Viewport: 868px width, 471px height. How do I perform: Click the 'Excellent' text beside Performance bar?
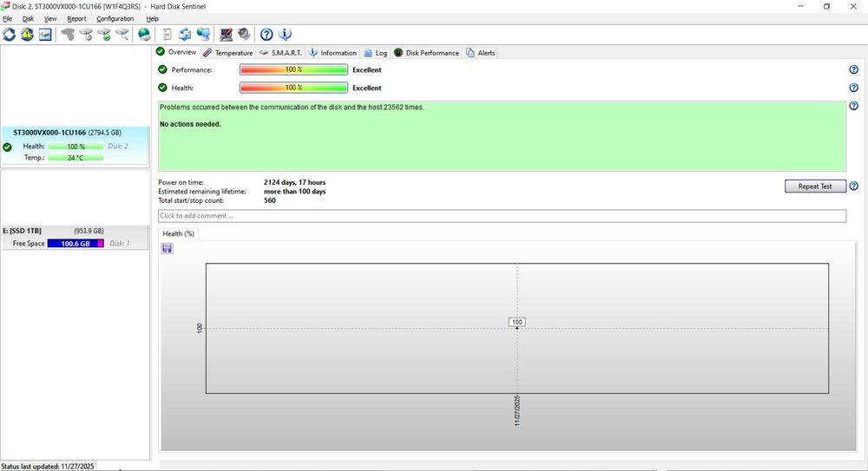pos(367,69)
